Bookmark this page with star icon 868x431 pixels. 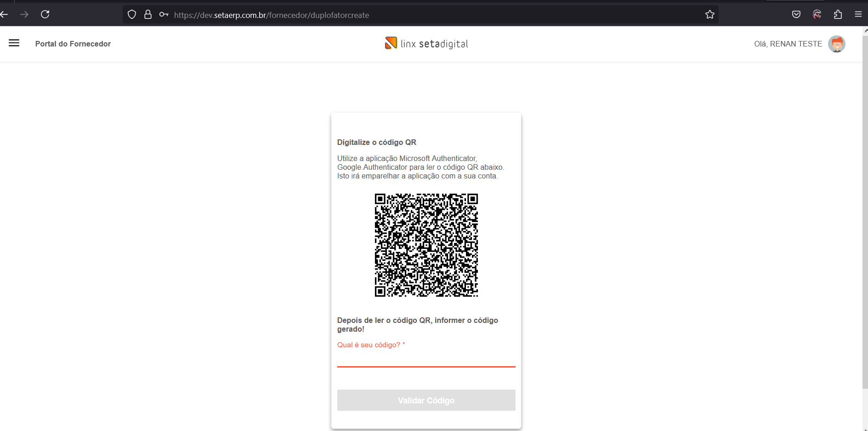click(x=710, y=15)
